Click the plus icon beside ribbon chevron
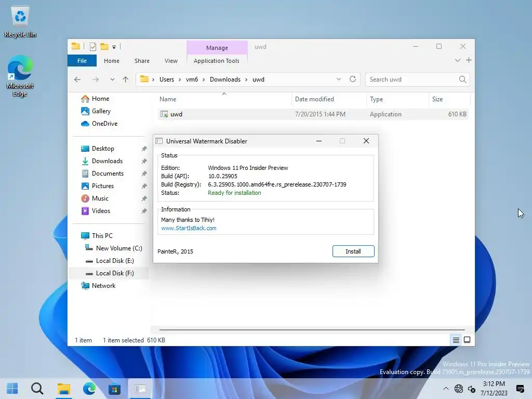The height and width of the screenshot is (399, 532). [x=469, y=60]
